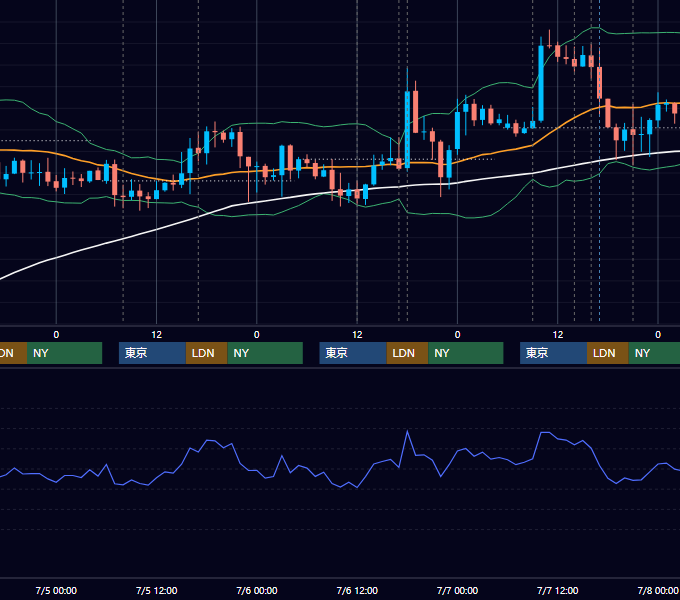Select the NY session block above 7/7 00:00
Image resolution: width=680 pixels, height=600 pixels.
coord(466,353)
